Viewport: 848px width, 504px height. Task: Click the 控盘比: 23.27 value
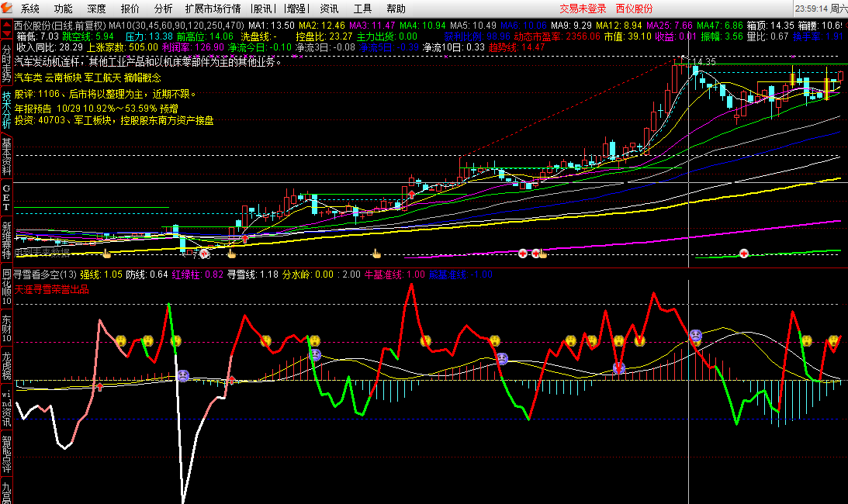tap(324, 36)
